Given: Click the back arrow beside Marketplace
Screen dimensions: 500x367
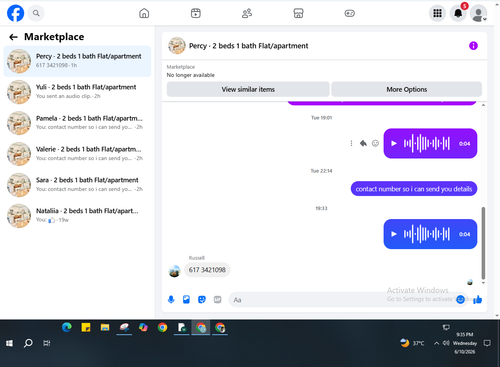Looking at the screenshot, I should 13,37.
